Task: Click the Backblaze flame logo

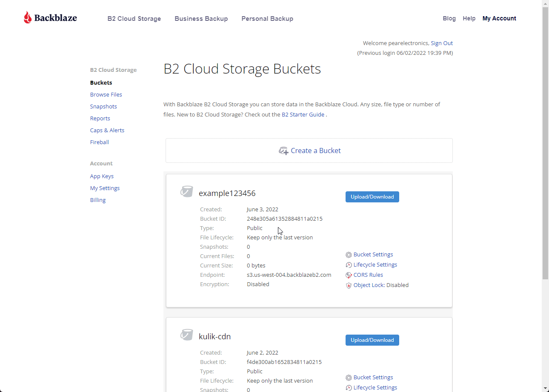Action: [28, 18]
